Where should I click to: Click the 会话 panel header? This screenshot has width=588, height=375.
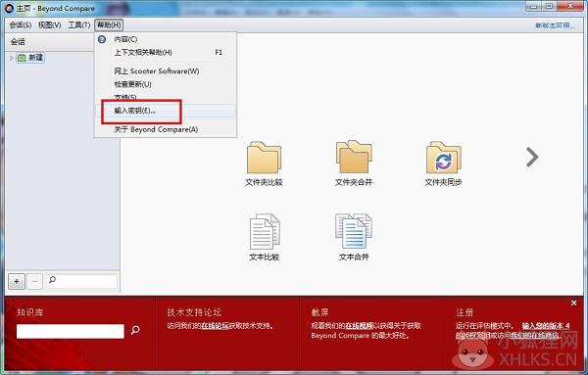(51, 42)
